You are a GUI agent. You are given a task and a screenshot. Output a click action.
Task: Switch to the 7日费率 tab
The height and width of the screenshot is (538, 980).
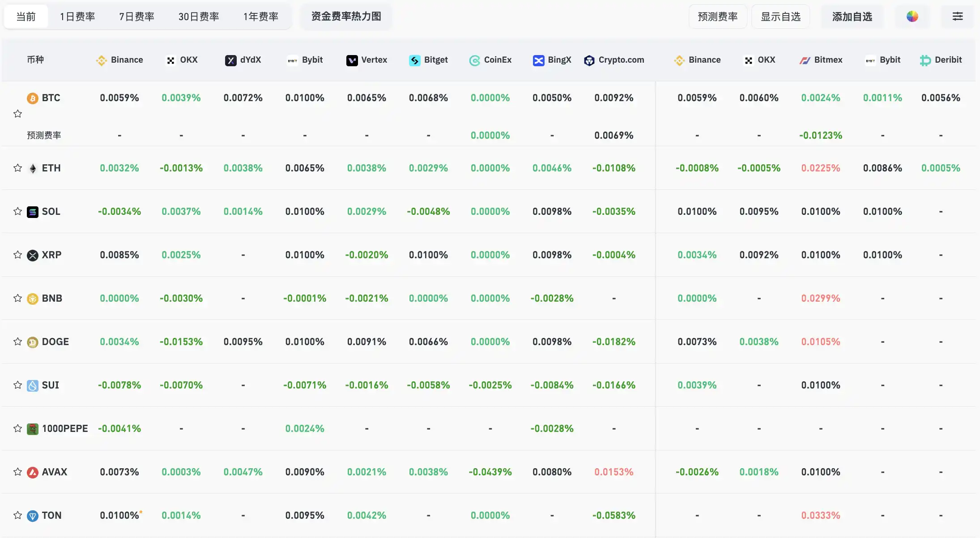pyautogui.click(x=136, y=17)
